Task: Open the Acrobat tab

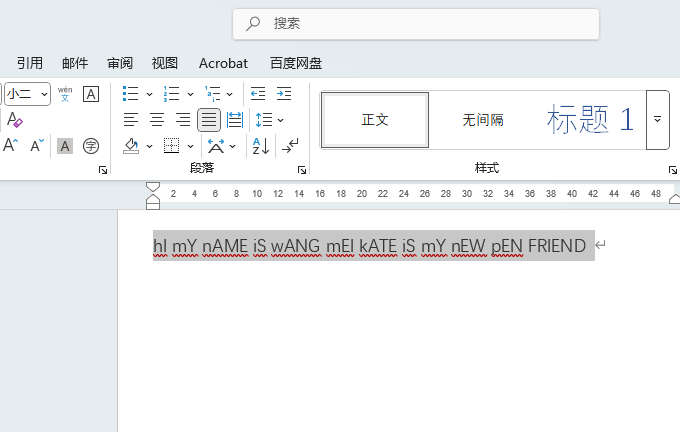Action: point(223,63)
